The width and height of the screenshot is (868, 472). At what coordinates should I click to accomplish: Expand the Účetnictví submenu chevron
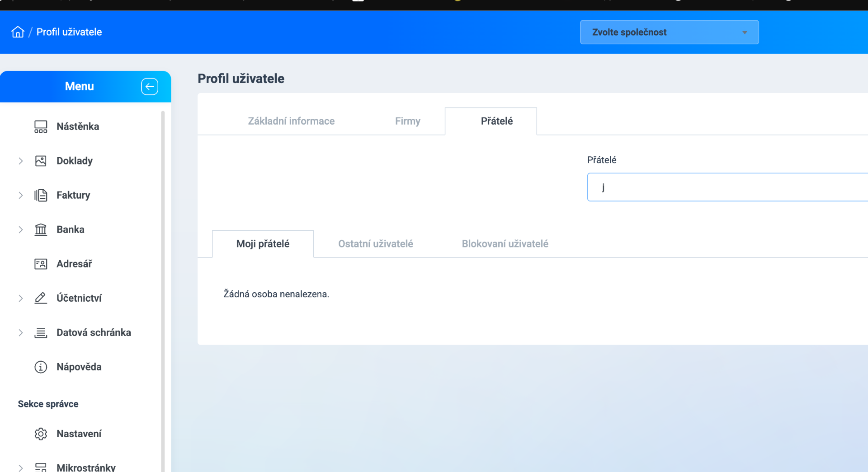[21, 298]
